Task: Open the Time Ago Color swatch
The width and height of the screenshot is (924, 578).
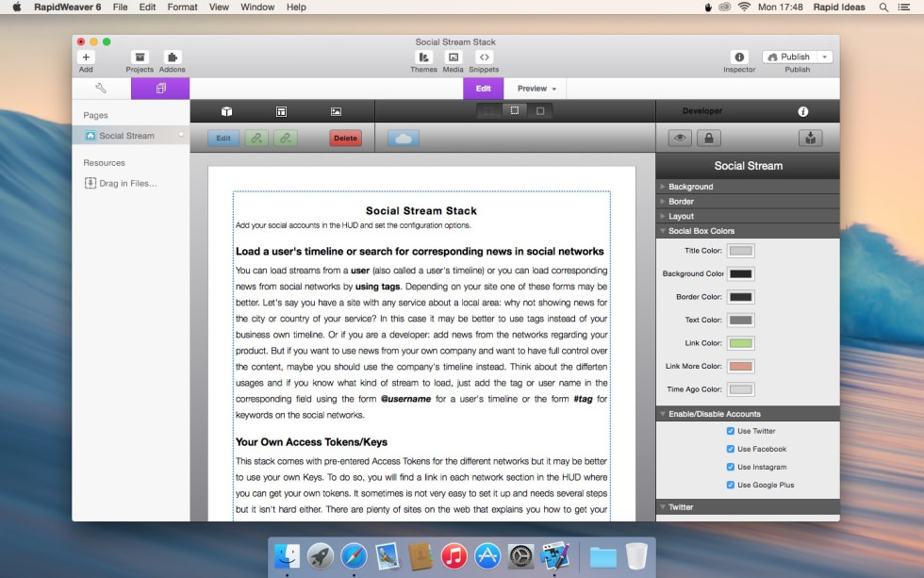Action: [741, 388]
